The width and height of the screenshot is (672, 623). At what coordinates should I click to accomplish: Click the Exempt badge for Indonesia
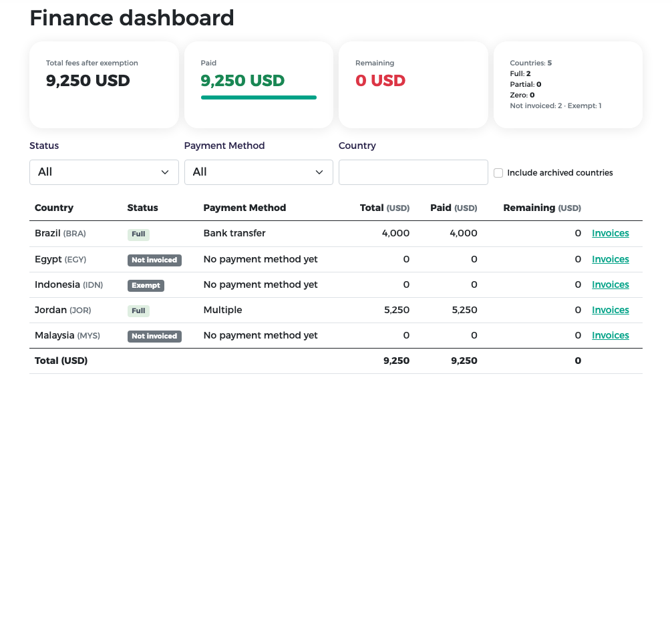[x=146, y=285]
